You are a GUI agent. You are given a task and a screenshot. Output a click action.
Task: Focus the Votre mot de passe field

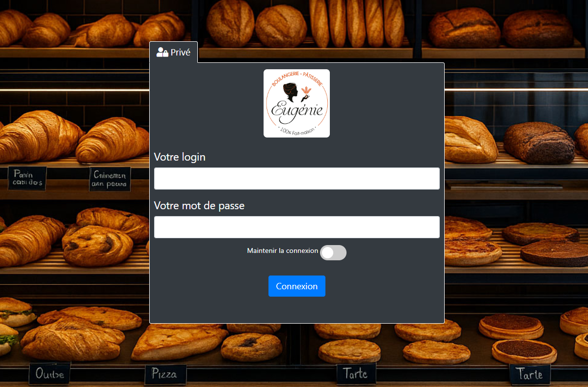click(296, 227)
